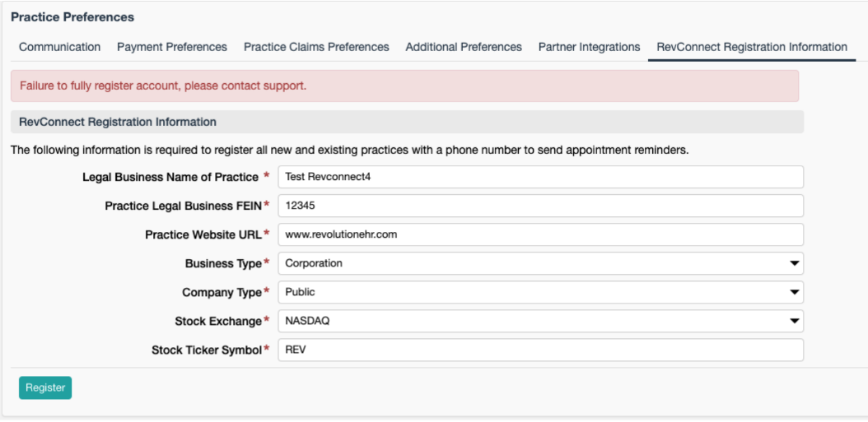
Task: Open the Partner Integrations tab
Action: [x=589, y=47]
